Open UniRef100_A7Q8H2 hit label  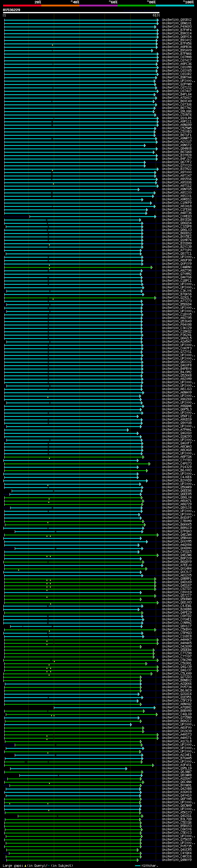click(177, 708)
